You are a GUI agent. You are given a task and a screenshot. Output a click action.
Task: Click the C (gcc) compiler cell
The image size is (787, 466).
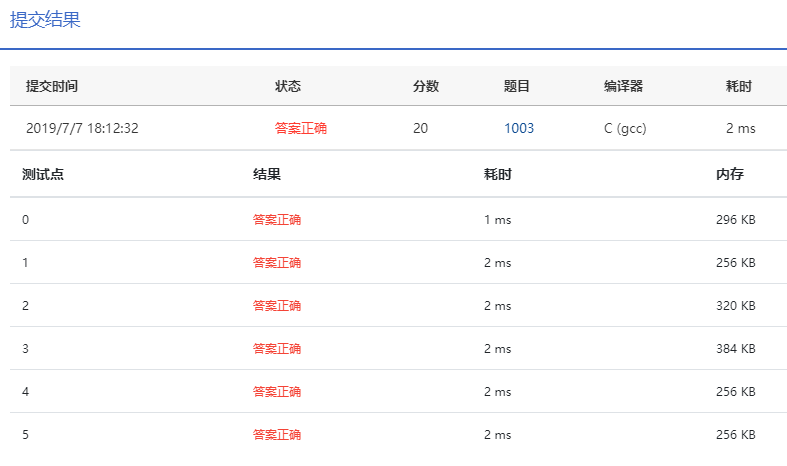click(625, 128)
